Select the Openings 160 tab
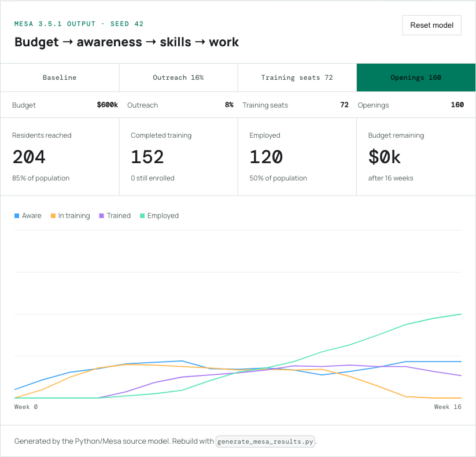Image resolution: width=476 pixels, height=457 pixels. [416, 78]
